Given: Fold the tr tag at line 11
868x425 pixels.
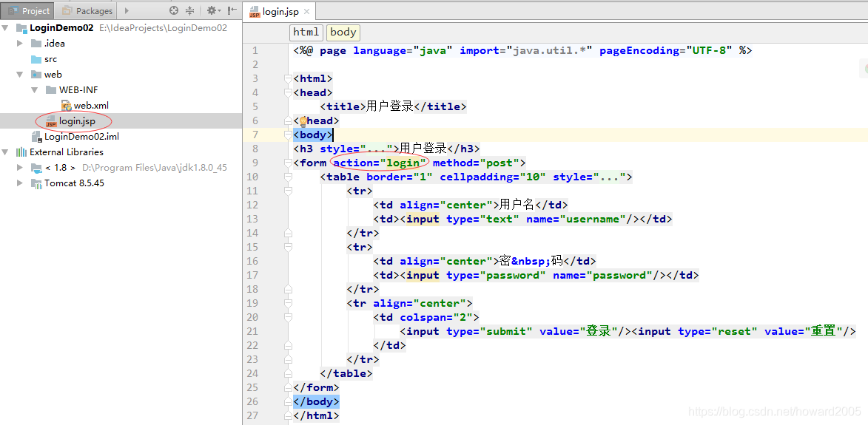Looking at the screenshot, I should coord(288,191).
